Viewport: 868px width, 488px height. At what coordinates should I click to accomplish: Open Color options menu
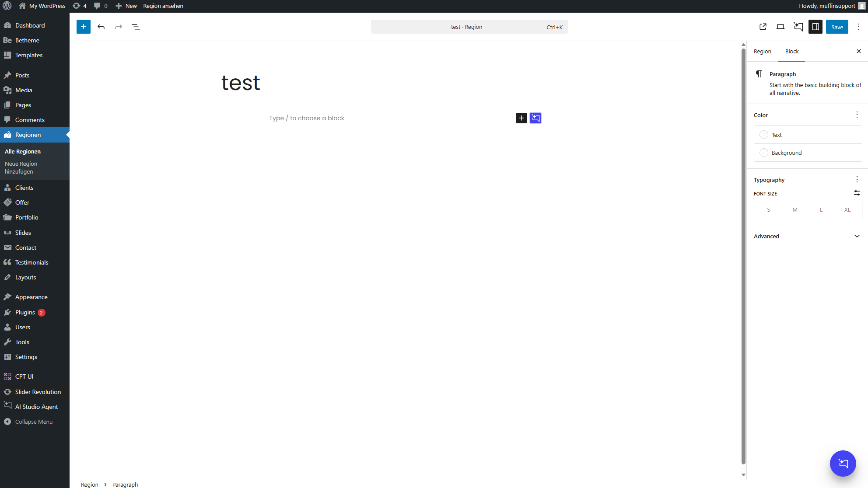click(857, 115)
